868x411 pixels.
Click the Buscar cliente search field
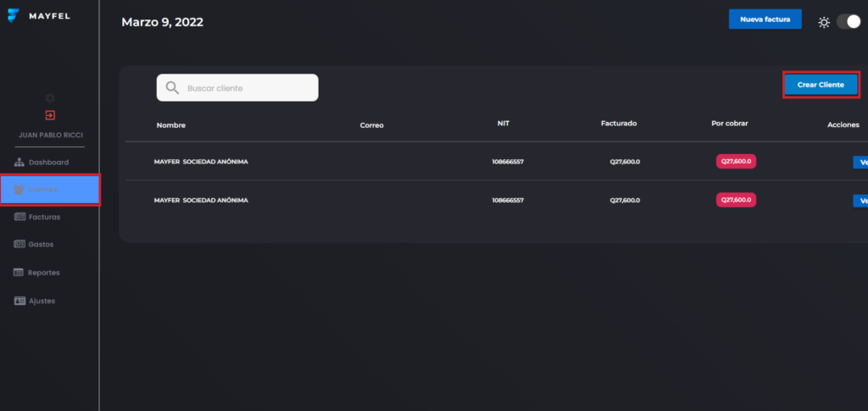click(x=246, y=88)
